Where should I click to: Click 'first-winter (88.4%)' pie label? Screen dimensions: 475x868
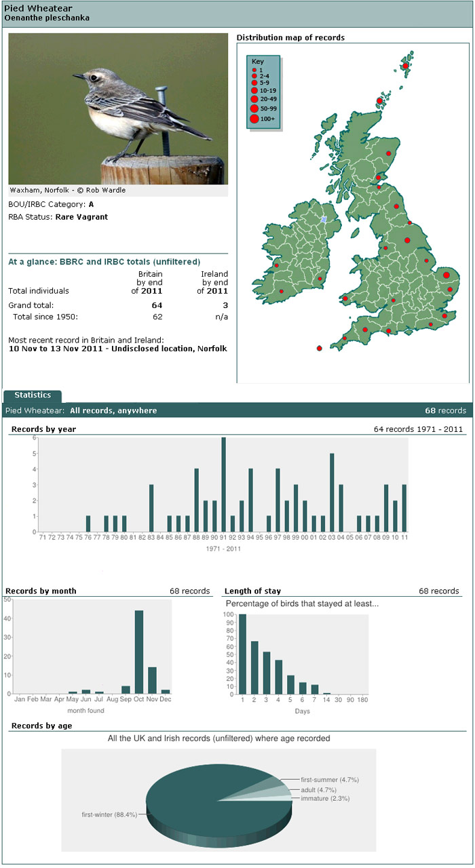pos(109,814)
